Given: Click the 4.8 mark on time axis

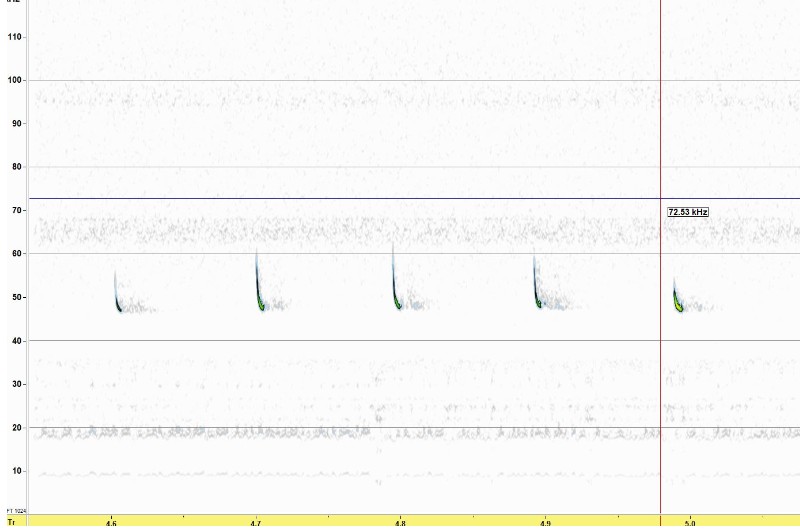Looking at the screenshot, I should 400,523.
